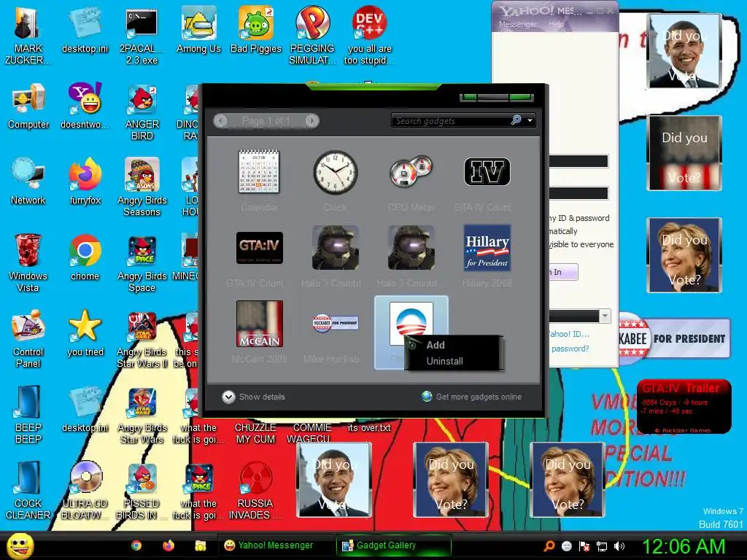This screenshot has width=747, height=560.
Task: Select the Angry Birds Space icon
Action: (x=142, y=263)
